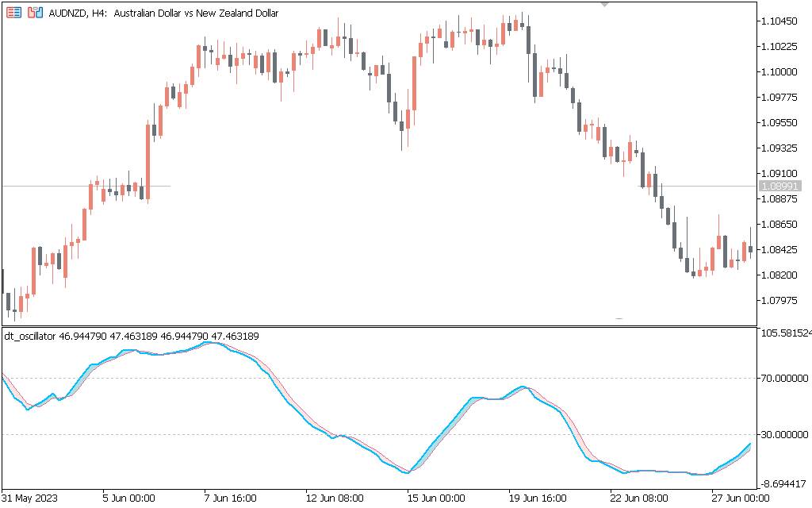Click the 1.09325 price scale label
The width and height of the screenshot is (812, 508).
pyautogui.click(x=779, y=148)
